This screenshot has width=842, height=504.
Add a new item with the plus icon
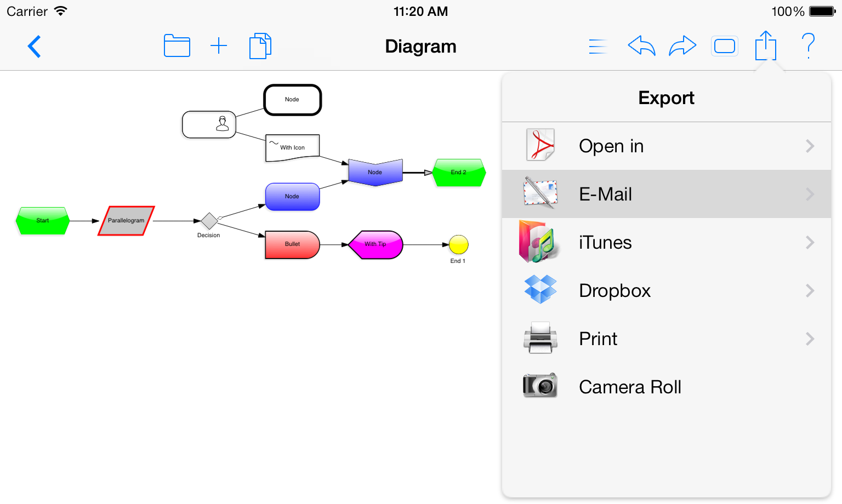(x=219, y=46)
